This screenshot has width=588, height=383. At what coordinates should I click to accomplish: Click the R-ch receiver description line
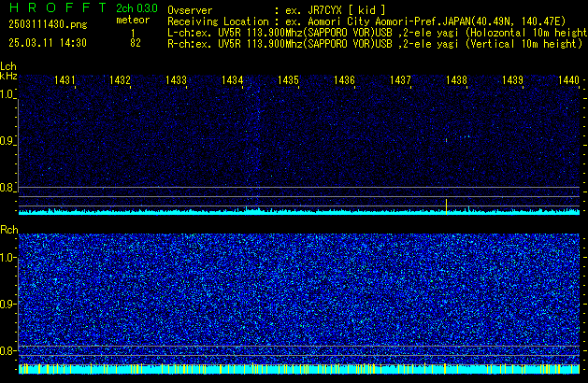(x=375, y=44)
